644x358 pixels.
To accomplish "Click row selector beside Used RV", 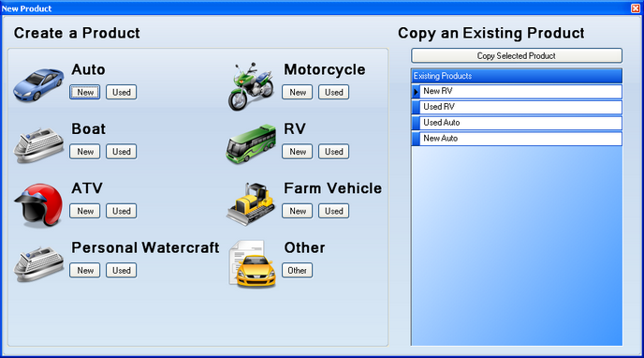I will [x=416, y=107].
